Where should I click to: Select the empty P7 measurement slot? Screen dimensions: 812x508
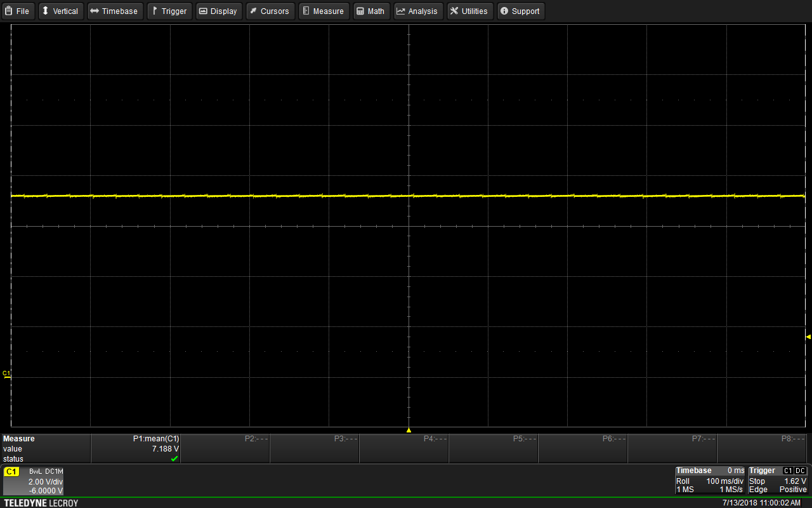pos(672,448)
